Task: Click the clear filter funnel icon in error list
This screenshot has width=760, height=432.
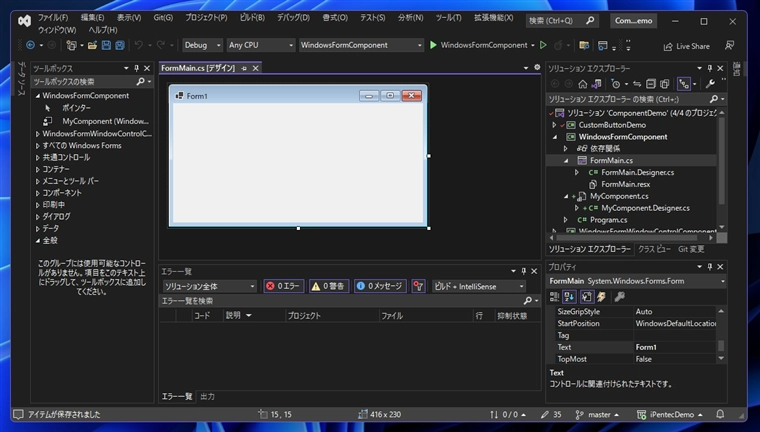Action: (418, 286)
